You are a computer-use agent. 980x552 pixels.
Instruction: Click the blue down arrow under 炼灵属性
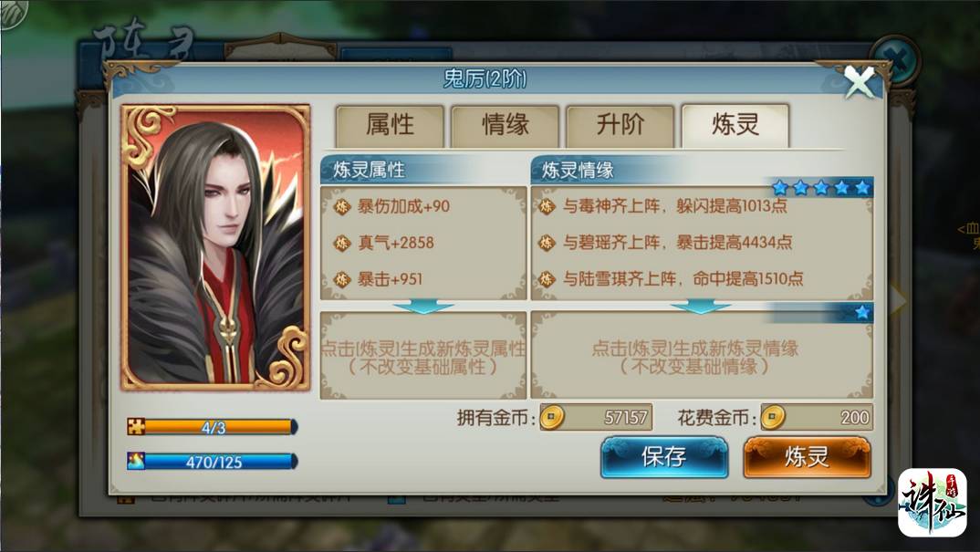pyautogui.click(x=423, y=307)
